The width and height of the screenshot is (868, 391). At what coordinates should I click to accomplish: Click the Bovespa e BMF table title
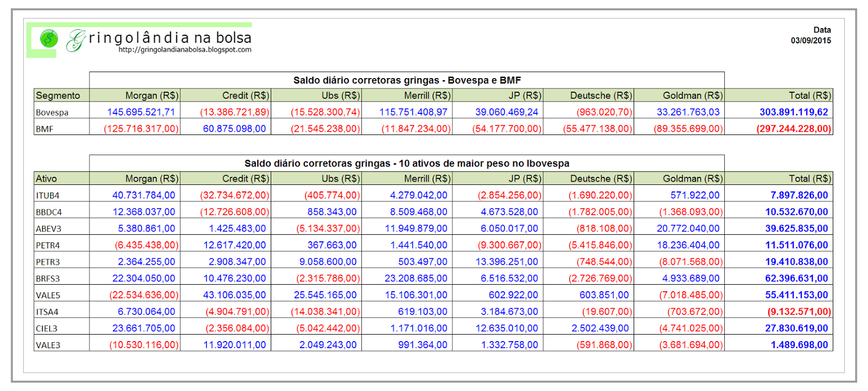(407, 80)
